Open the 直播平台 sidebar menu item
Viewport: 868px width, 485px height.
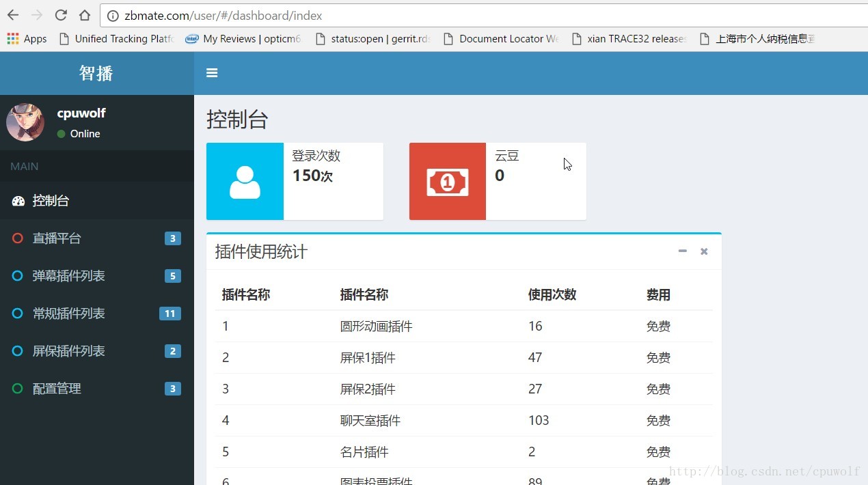click(x=97, y=238)
